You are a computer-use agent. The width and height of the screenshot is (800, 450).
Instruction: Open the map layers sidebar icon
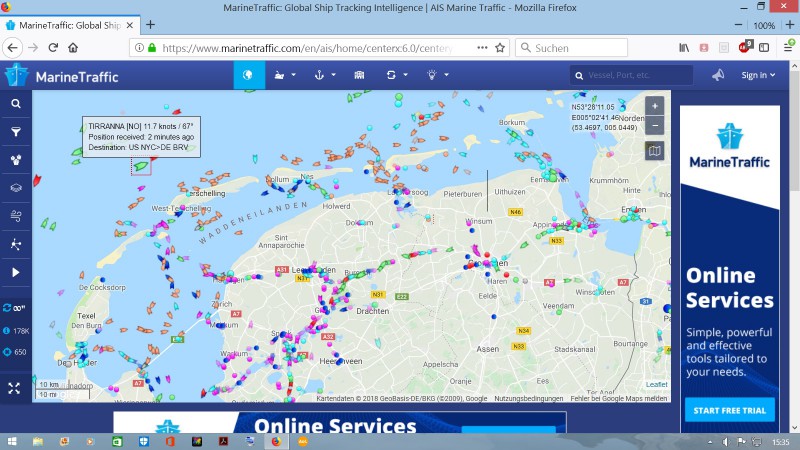tap(16, 188)
